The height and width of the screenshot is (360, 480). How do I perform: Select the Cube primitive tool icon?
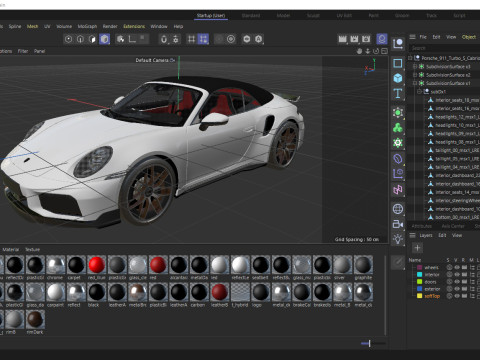398,78
